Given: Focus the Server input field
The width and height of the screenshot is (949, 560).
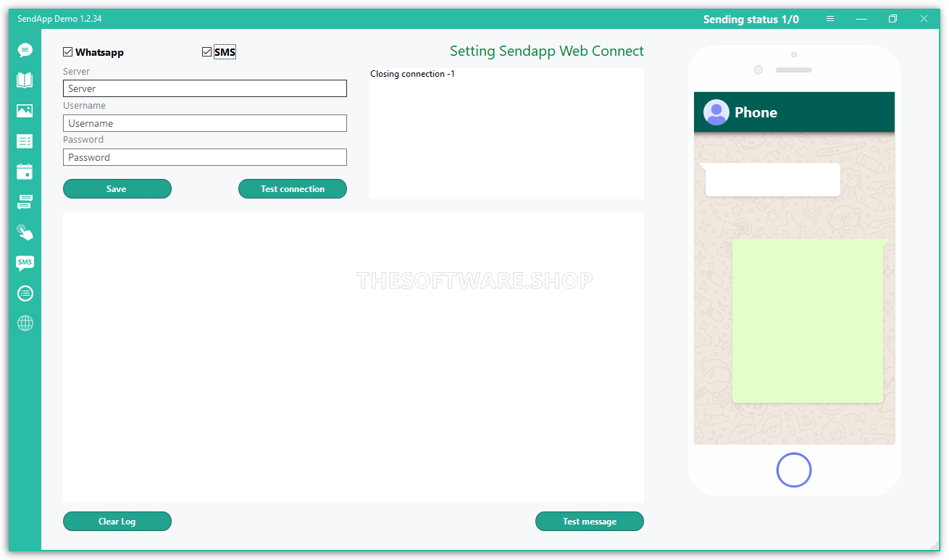Looking at the screenshot, I should click(205, 88).
